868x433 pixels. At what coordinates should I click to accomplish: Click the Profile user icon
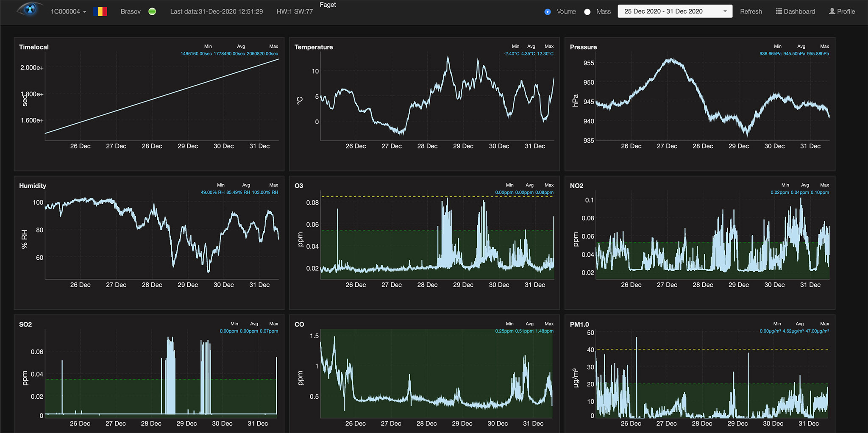point(832,11)
